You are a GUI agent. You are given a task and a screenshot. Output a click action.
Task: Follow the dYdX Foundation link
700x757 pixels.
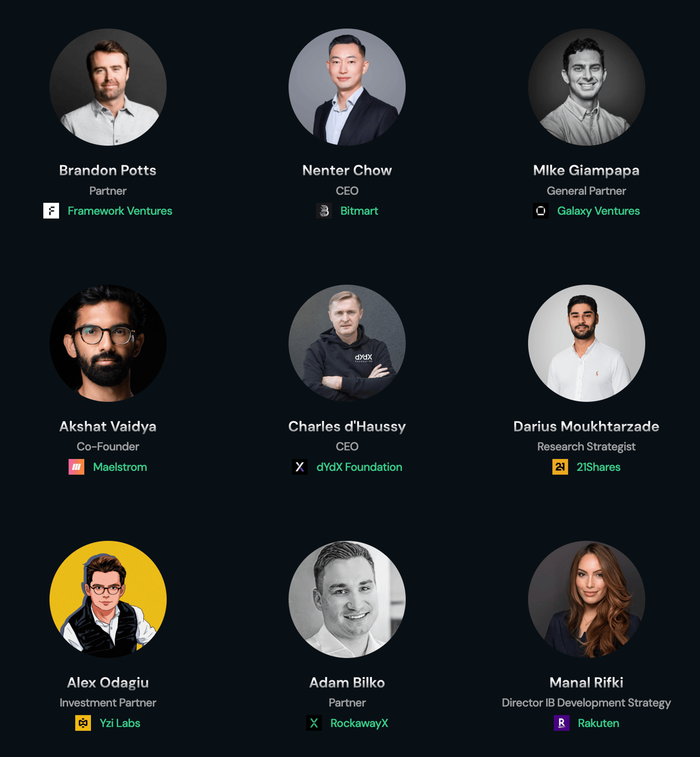tap(359, 467)
